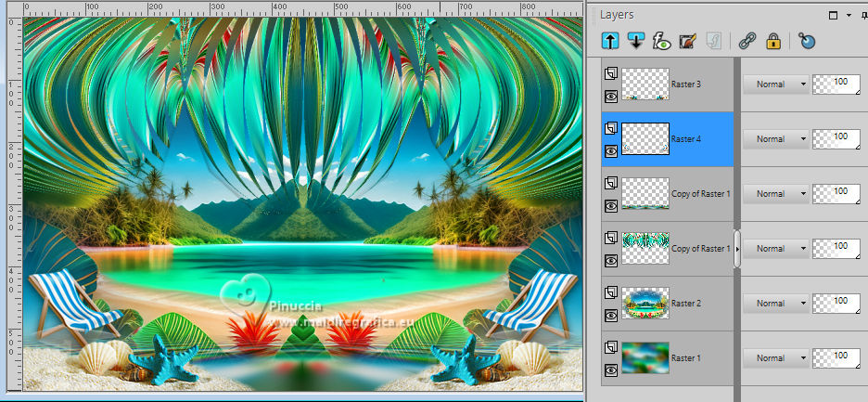This screenshot has width=868, height=402.
Task: Click the layer type icon of Raster 4
Action: pyautogui.click(x=610, y=129)
